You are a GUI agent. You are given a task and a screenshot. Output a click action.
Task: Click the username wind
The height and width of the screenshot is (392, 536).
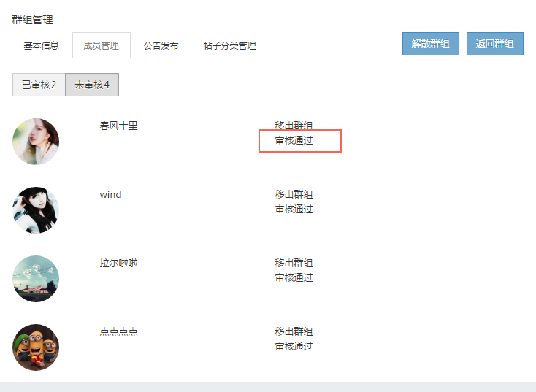[110, 194]
